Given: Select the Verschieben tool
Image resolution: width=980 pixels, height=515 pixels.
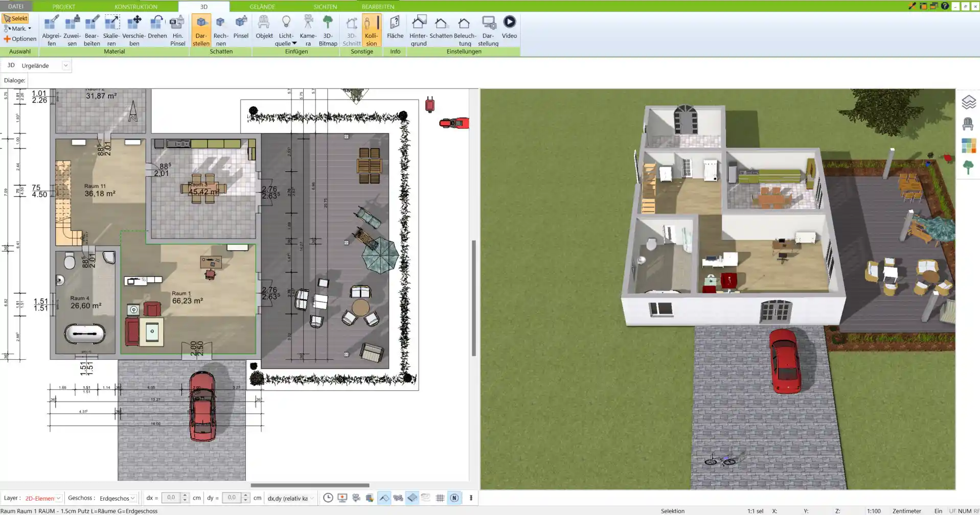Looking at the screenshot, I should click(134, 31).
